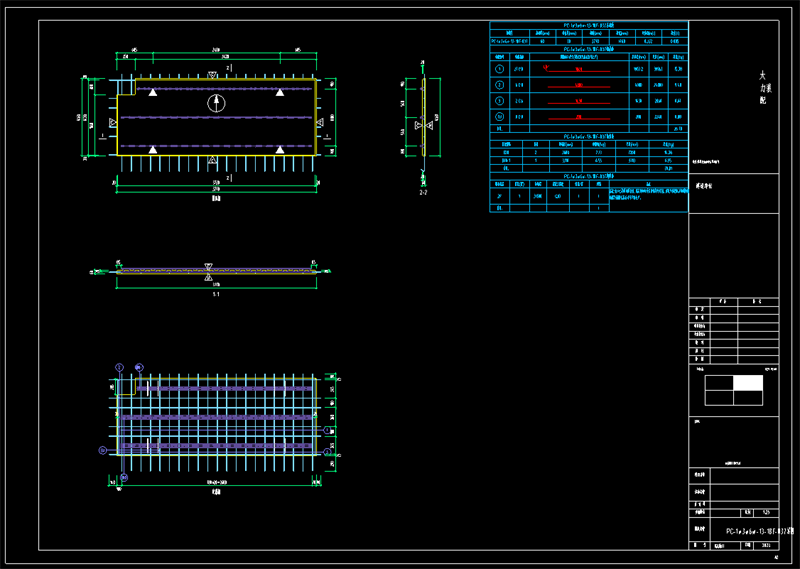Viewport: 800px width, 569px height.
Task: Select the long horizontal 1-1 section slab
Action: coord(216,271)
